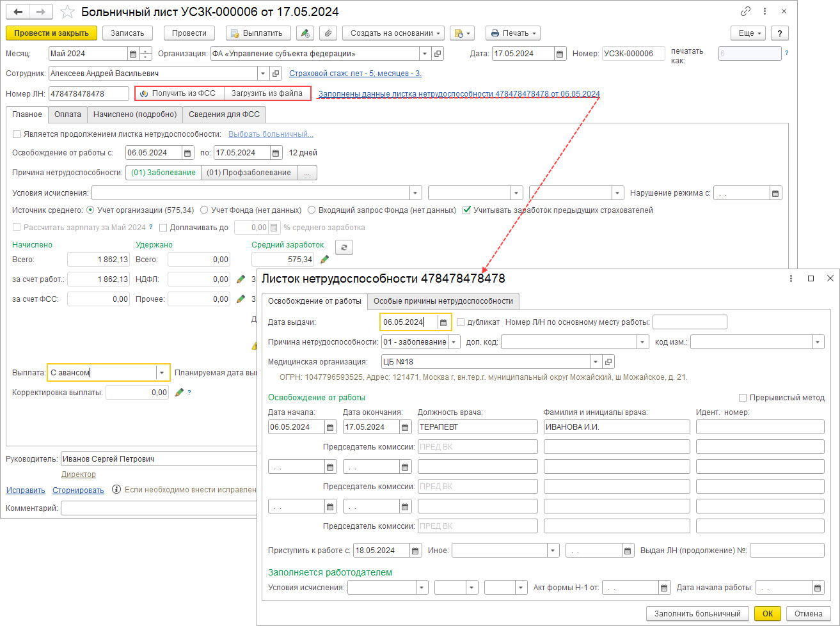
Task: Select the 'Главное' tab
Action: coord(27,114)
